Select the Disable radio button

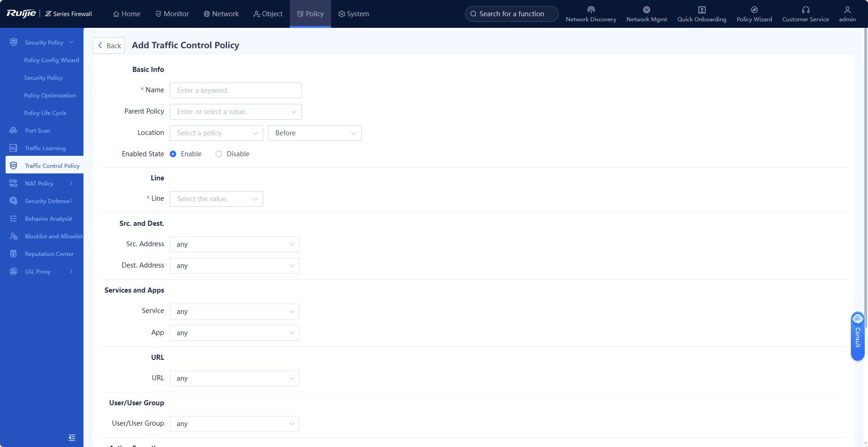click(219, 154)
